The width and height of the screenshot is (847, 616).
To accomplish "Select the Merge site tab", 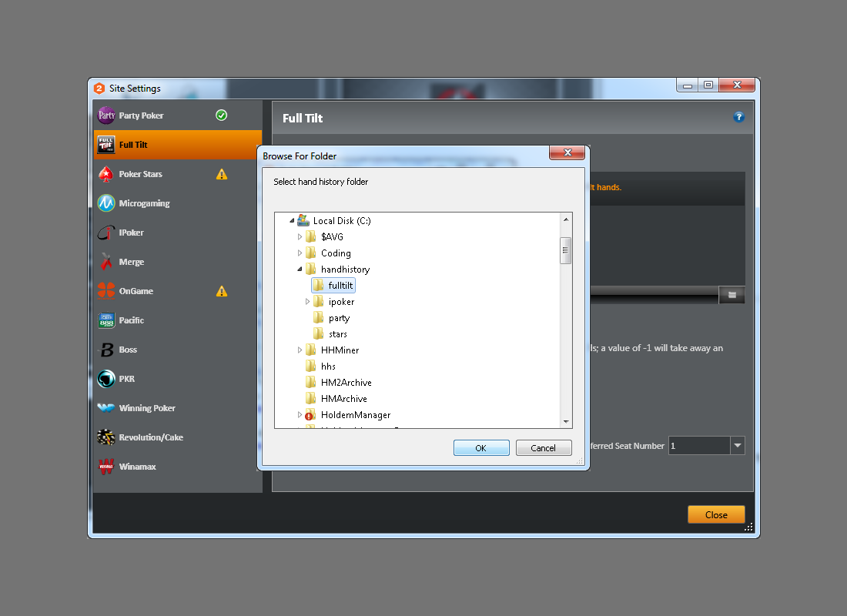I will click(131, 262).
